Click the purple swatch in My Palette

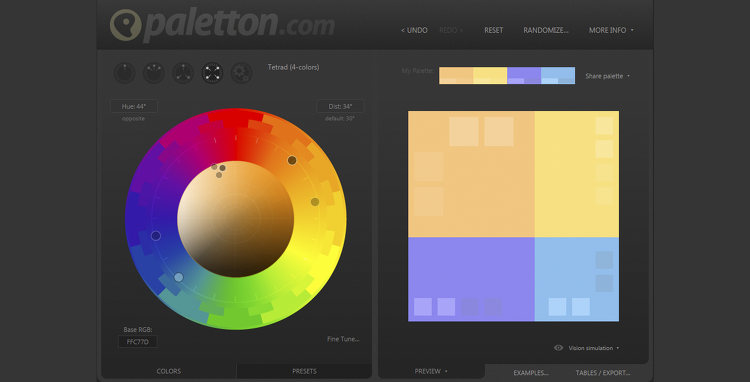tap(524, 76)
